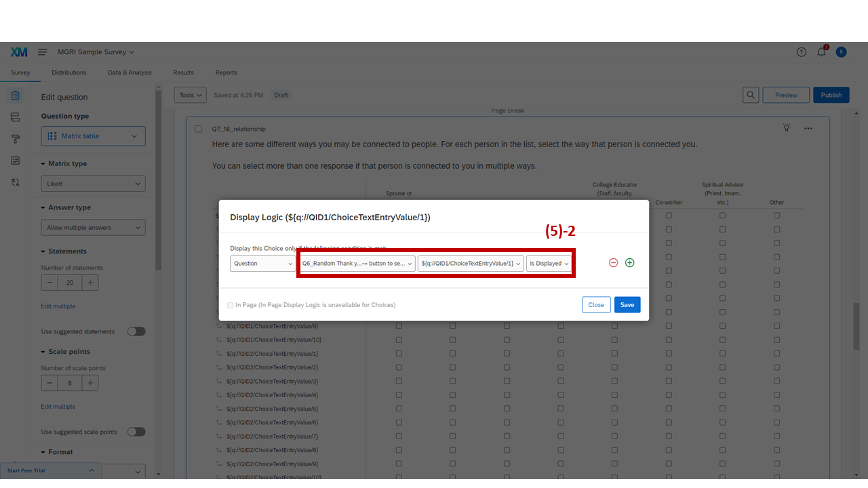This screenshot has width=868, height=488.
Task: Remove the condition using the red minus icon
Action: 613,262
